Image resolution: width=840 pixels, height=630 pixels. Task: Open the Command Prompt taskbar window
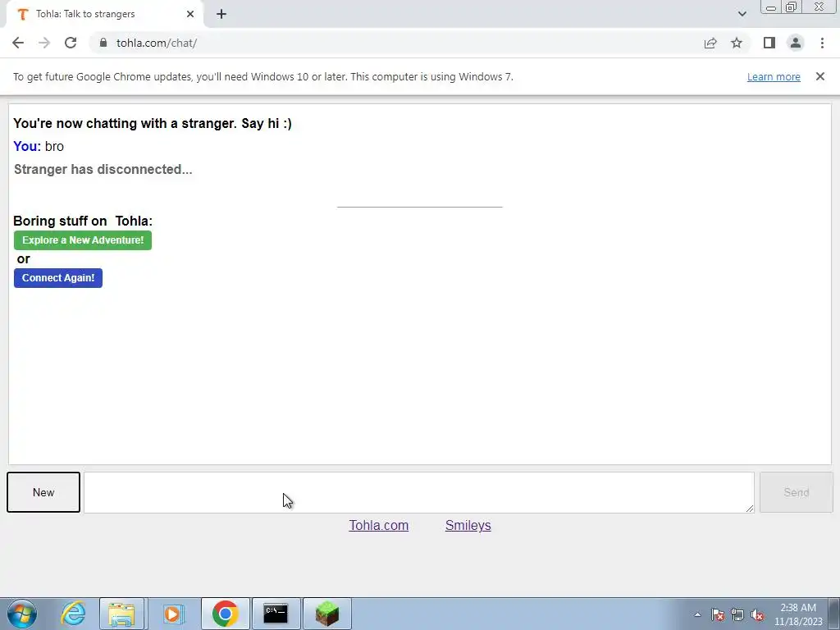[276, 614]
